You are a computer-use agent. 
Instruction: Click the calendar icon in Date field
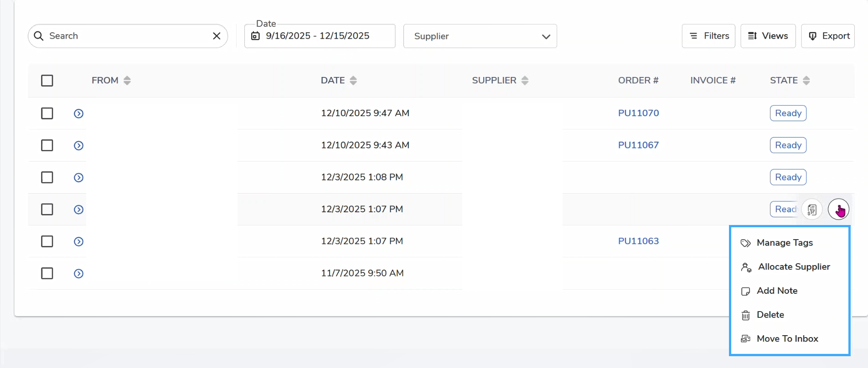coord(256,36)
